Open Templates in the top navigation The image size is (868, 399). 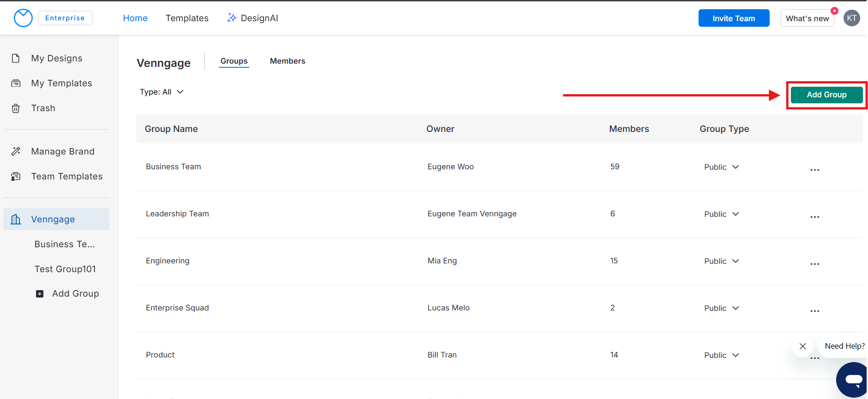click(187, 18)
